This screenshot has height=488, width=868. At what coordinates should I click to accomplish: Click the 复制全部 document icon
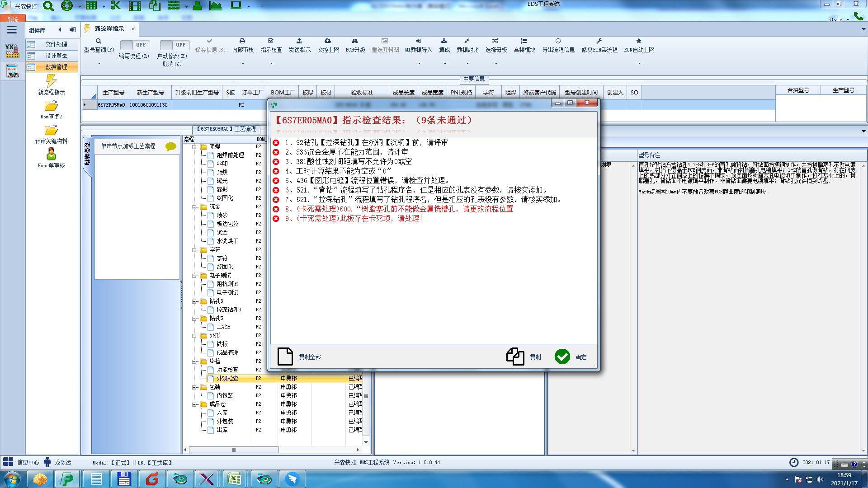(x=285, y=357)
